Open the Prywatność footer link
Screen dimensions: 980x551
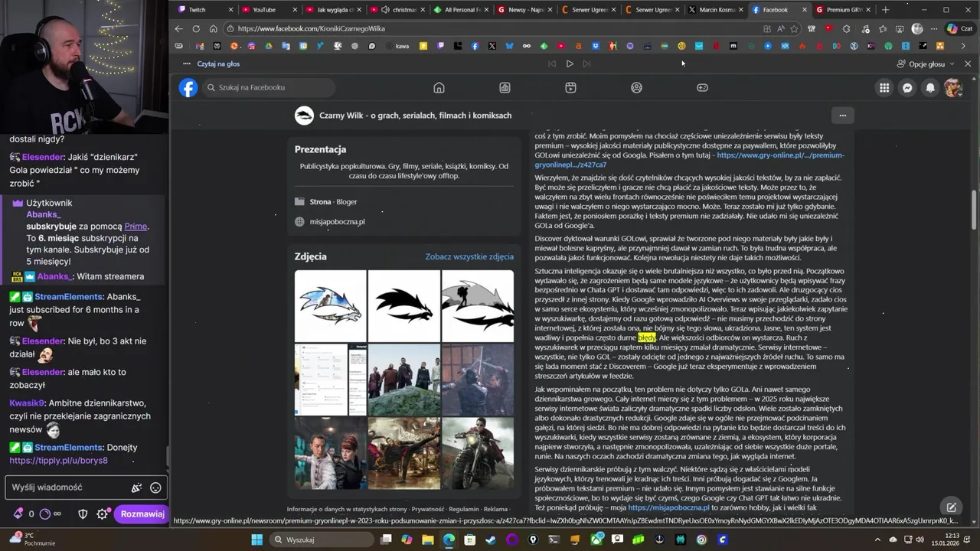(427, 509)
